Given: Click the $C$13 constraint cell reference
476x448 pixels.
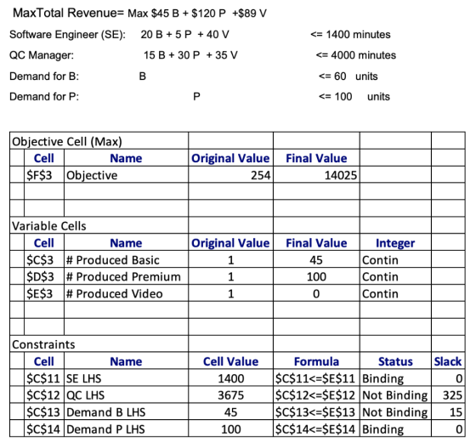Looking at the screenshot, I should click(44, 411).
